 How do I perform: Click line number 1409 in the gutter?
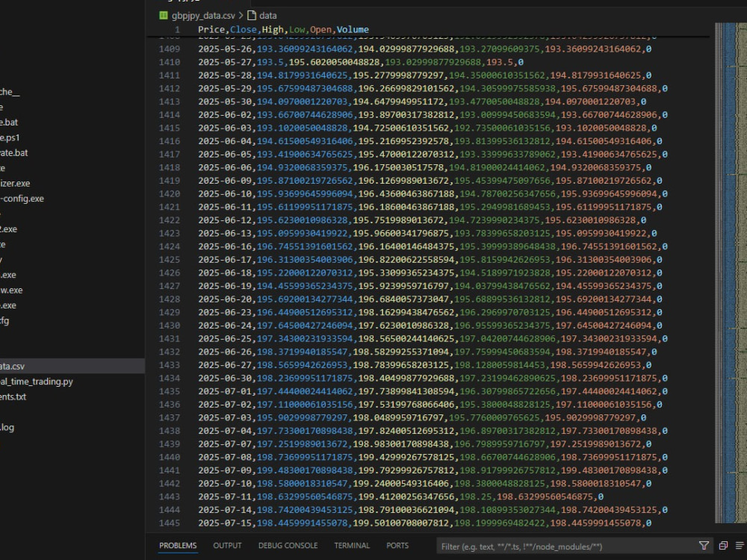169,49
